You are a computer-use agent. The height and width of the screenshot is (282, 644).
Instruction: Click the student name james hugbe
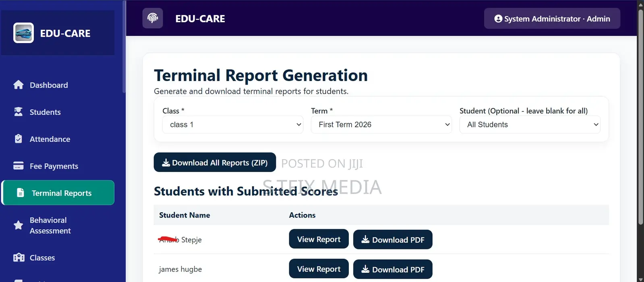(x=180, y=269)
